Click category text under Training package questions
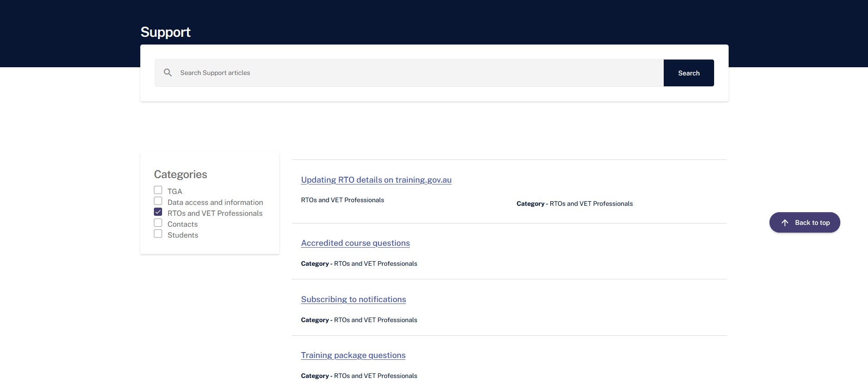Screen dimensions: 868x383 tap(359, 376)
